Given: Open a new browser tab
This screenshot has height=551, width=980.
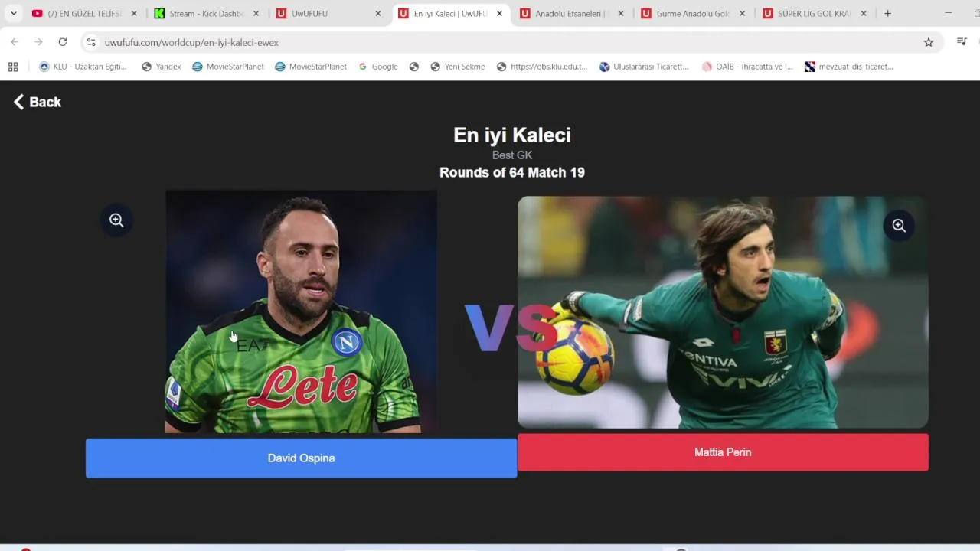Looking at the screenshot, I should (x=887, y=13).
